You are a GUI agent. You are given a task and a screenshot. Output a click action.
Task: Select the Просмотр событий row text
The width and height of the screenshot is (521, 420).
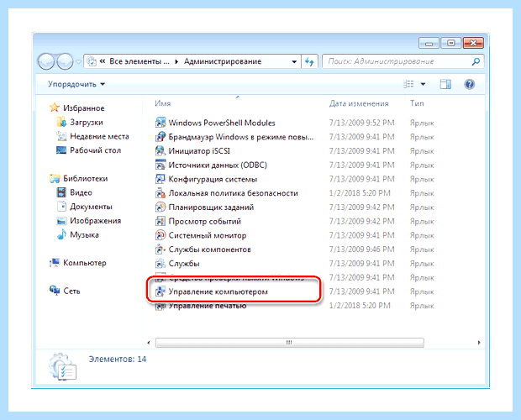pos(205,222)
